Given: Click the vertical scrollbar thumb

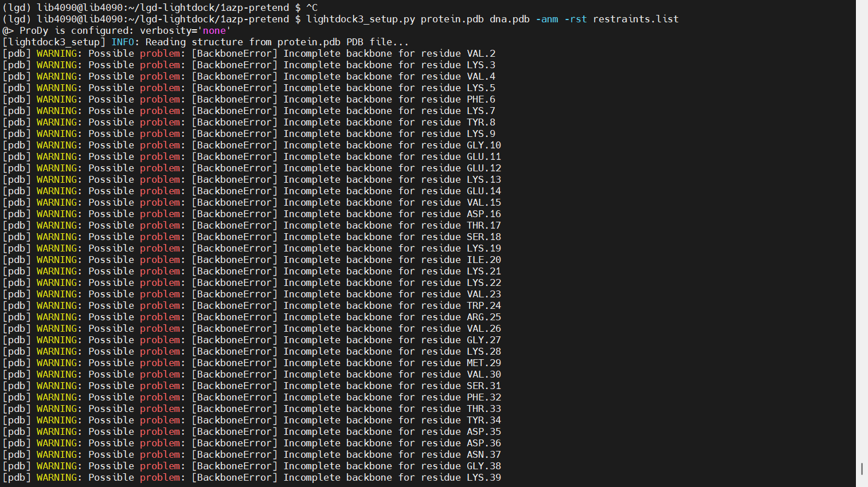Looking at the screenshot, I should pyautogui.click(x=862, y=469).
